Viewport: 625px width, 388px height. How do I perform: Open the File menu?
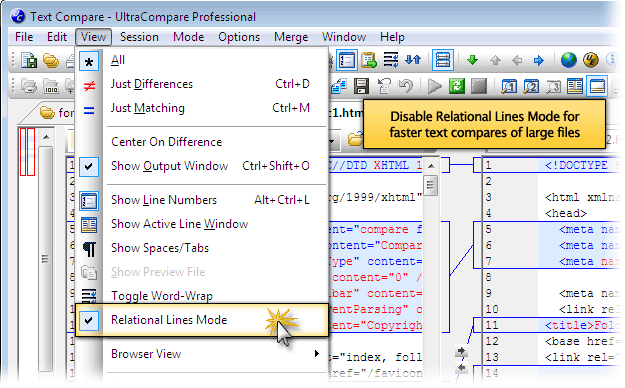(24, 37)
